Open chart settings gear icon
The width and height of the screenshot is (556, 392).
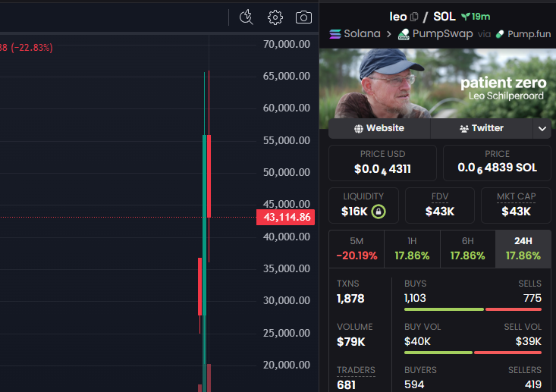coord(275,17)
